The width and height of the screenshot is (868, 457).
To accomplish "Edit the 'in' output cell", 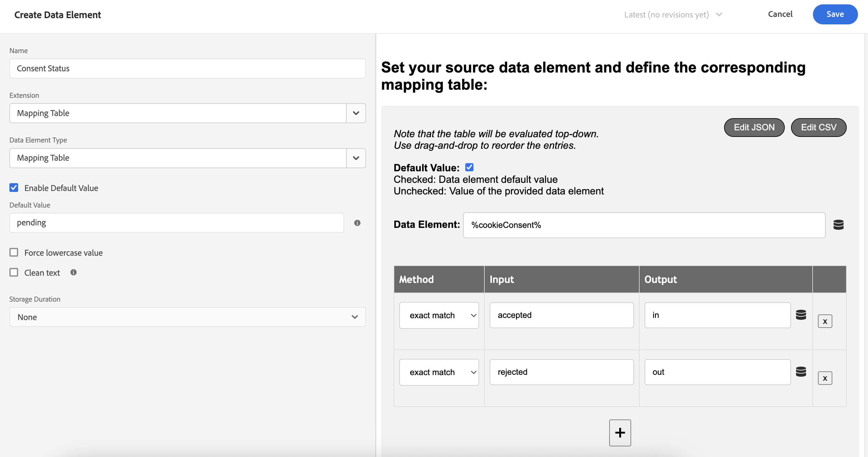I will pyautogui.click(x=718, y=315).
